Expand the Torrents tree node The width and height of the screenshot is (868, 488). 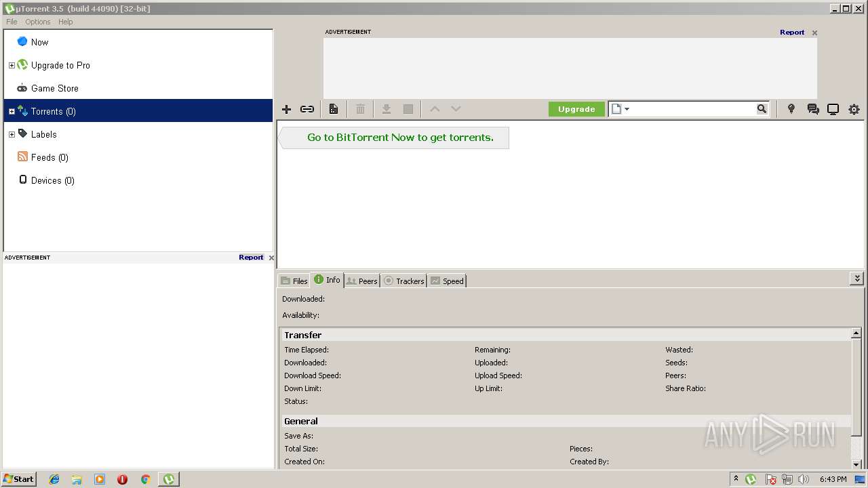pyautogui.click(x=12, y=111)
